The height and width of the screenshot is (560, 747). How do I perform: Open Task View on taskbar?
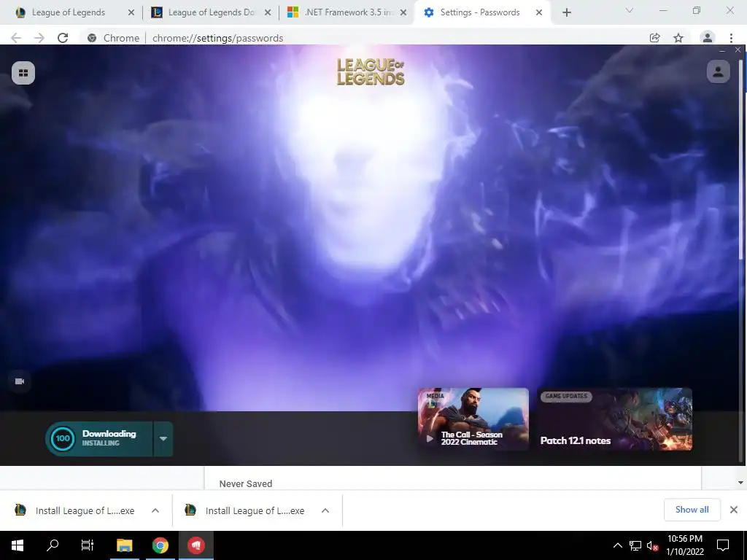tap(88, 545)
